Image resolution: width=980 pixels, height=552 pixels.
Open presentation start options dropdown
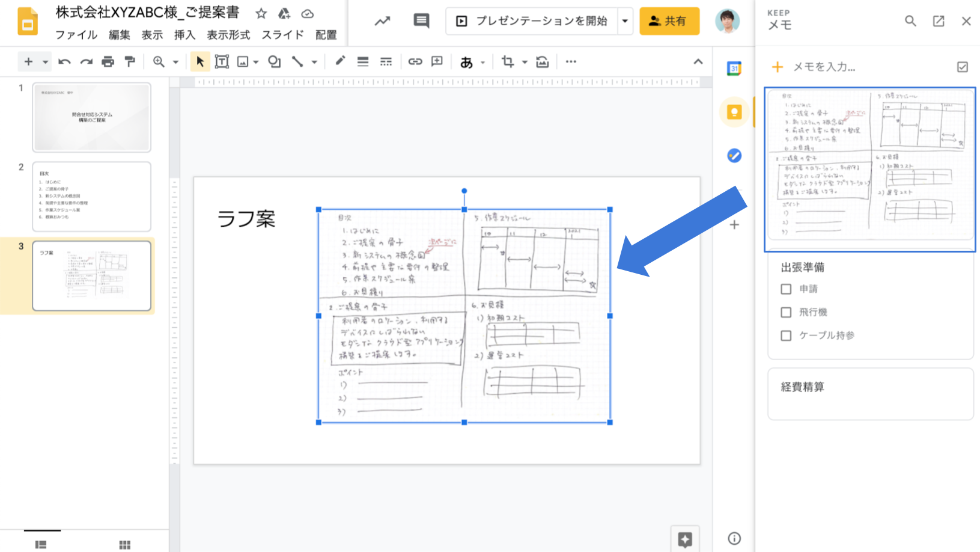[625, 21]
